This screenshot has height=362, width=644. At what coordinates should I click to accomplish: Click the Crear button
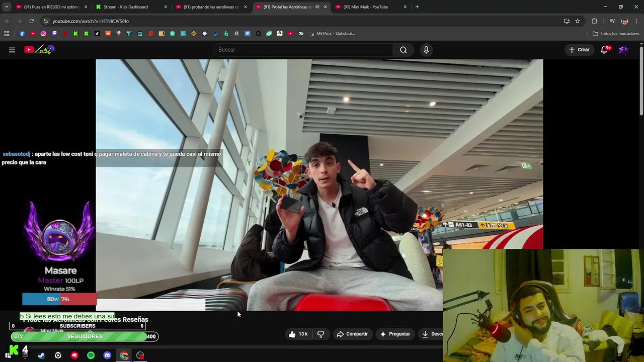[x=579, y=50]
